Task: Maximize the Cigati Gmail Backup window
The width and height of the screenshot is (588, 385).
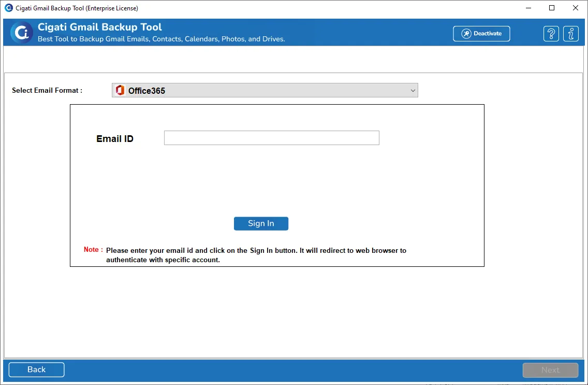Action: pos(552,8)
